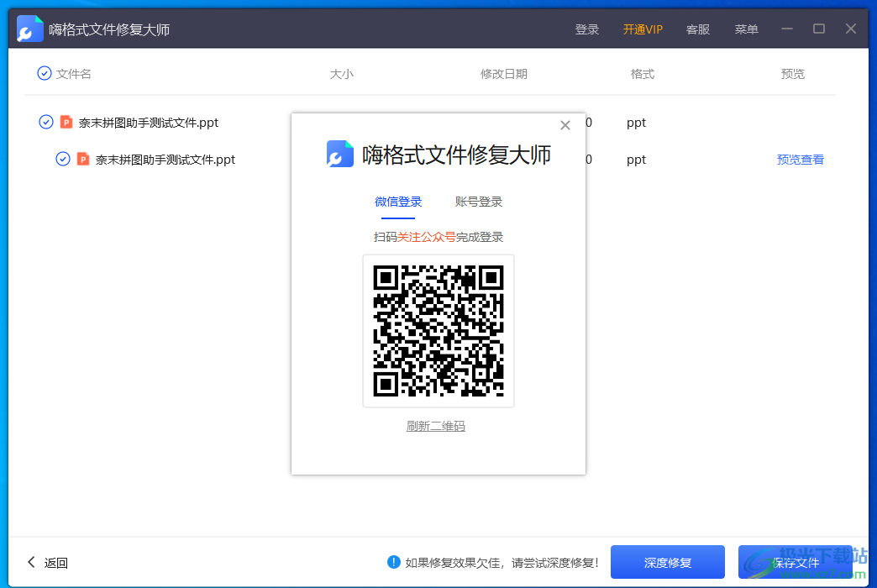The image size is (877, 588).
Task: Open the 预览查看 preview link
Action: (x=800, y=160)
